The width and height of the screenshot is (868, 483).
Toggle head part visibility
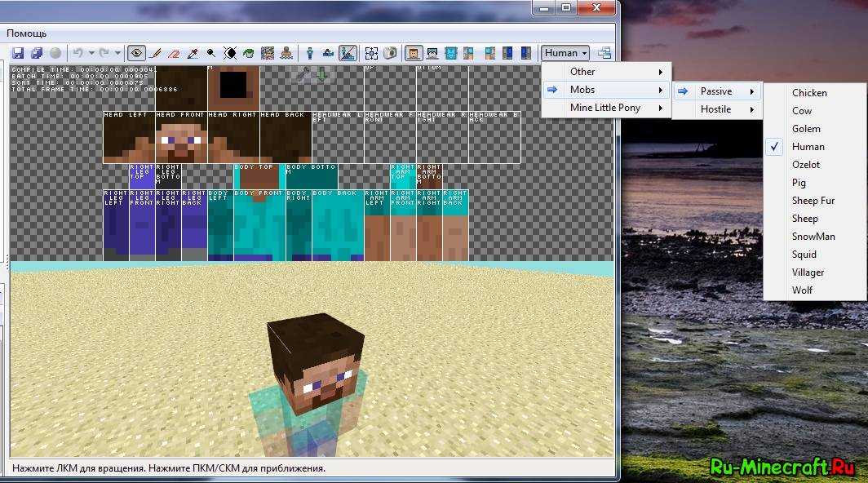[x=414, y=53]
